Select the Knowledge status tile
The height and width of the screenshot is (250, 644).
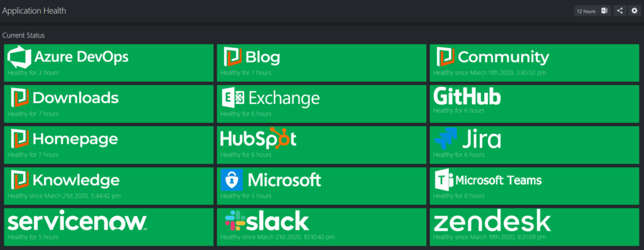(x=108, y=186)
